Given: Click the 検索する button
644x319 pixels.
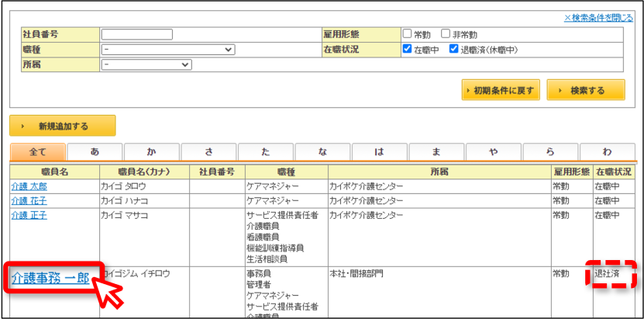Looking at the screenshot, I should tap(586, 90).
